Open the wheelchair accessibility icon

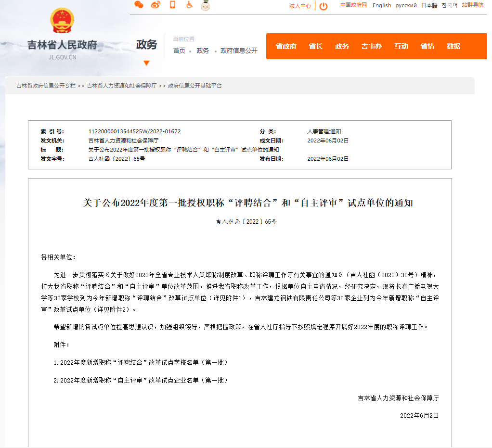pos(189,5)
